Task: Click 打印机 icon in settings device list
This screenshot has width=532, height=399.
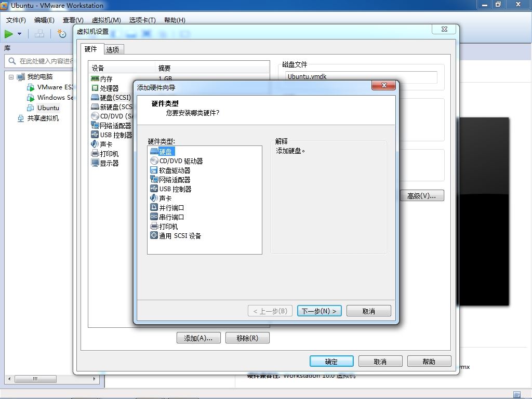Action: coord(95,153)
